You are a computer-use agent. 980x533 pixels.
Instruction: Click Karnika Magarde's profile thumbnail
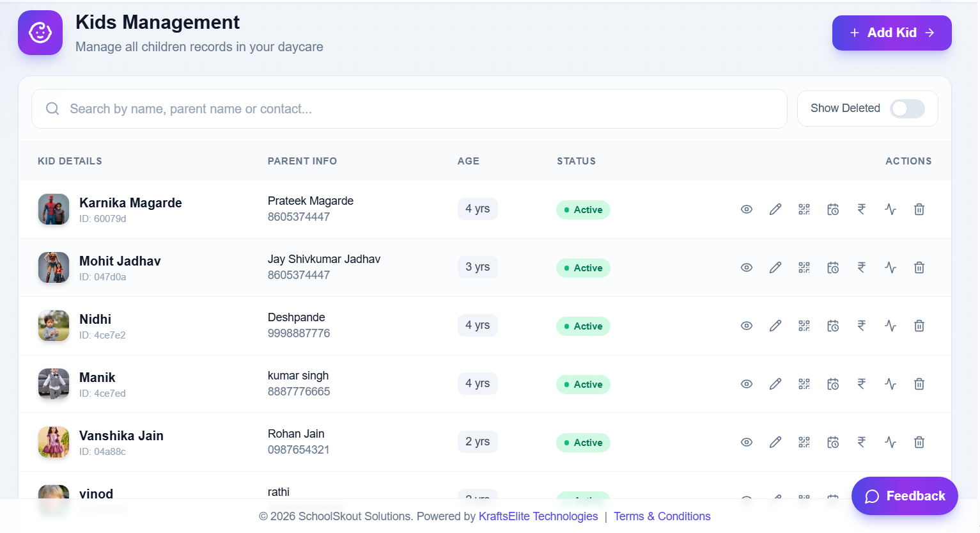[x=53, y=209]
